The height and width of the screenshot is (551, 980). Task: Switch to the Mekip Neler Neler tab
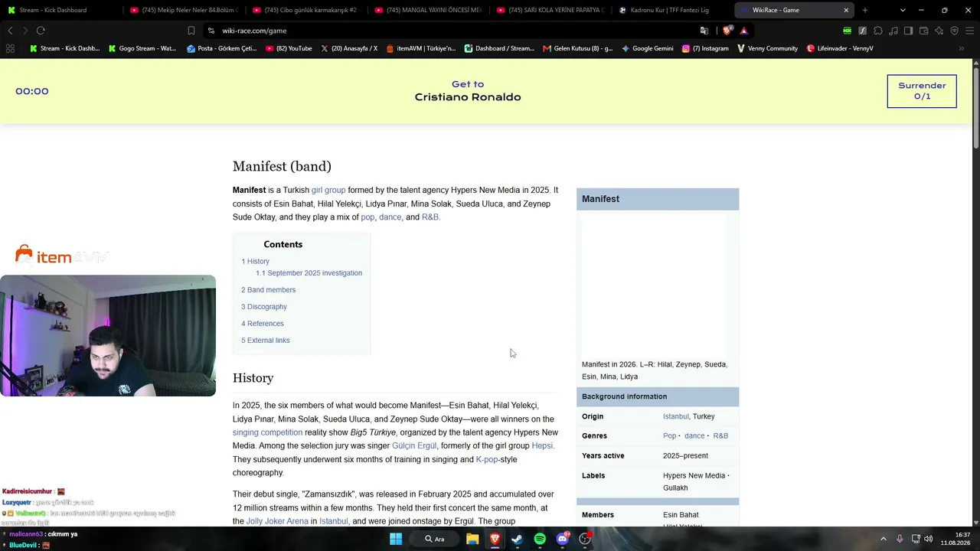[x=184, y=10]
